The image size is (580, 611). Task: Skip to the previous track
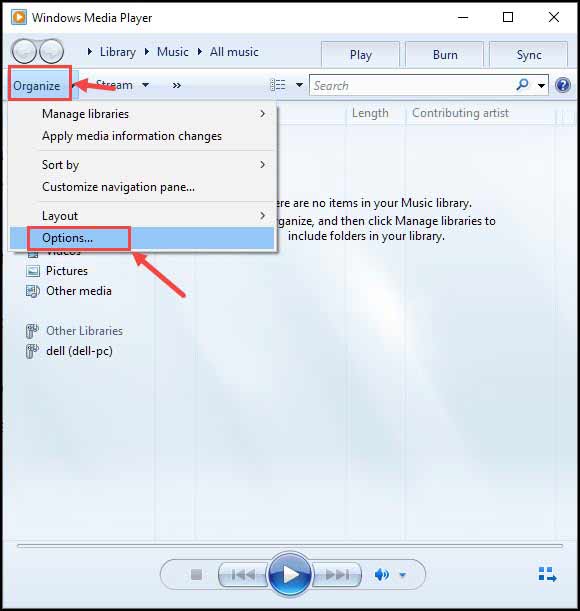coord(243,574)
